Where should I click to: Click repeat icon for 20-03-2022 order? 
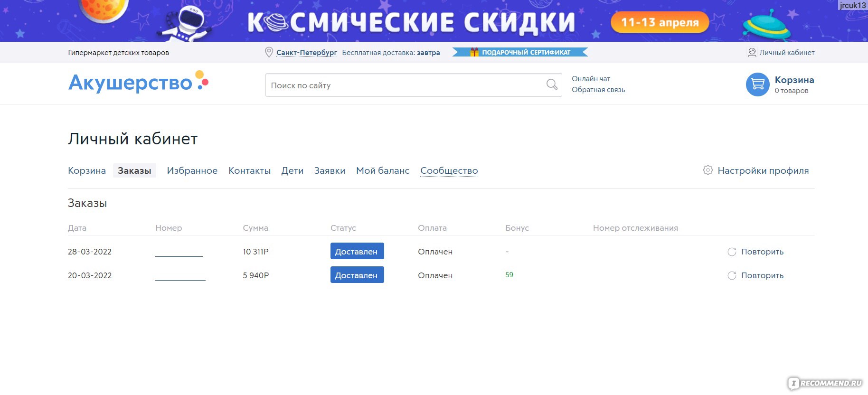pyautogui.click(x=732, y=275)
